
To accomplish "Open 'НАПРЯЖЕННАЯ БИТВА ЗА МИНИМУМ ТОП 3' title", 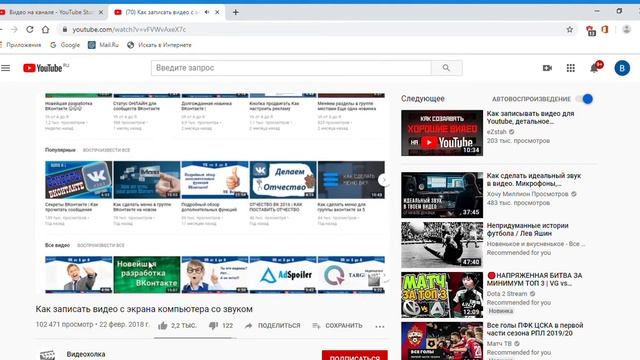I will coord(535,279).
